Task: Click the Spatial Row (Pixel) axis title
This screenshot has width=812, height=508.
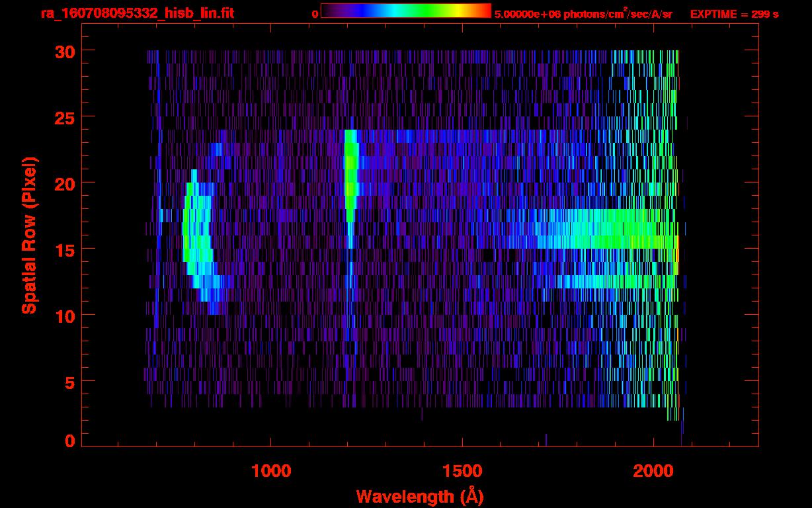Action: pyautogui.click(x=29, y=235)
